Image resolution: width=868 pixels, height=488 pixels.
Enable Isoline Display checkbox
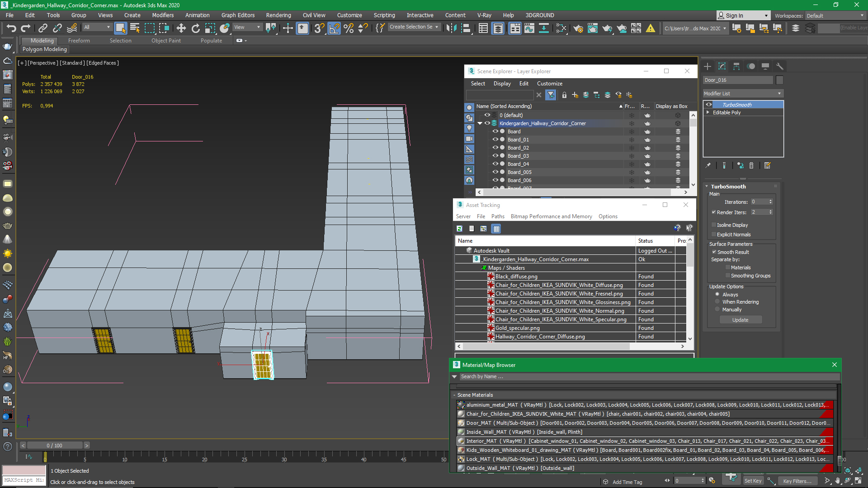tap(714, 225)
